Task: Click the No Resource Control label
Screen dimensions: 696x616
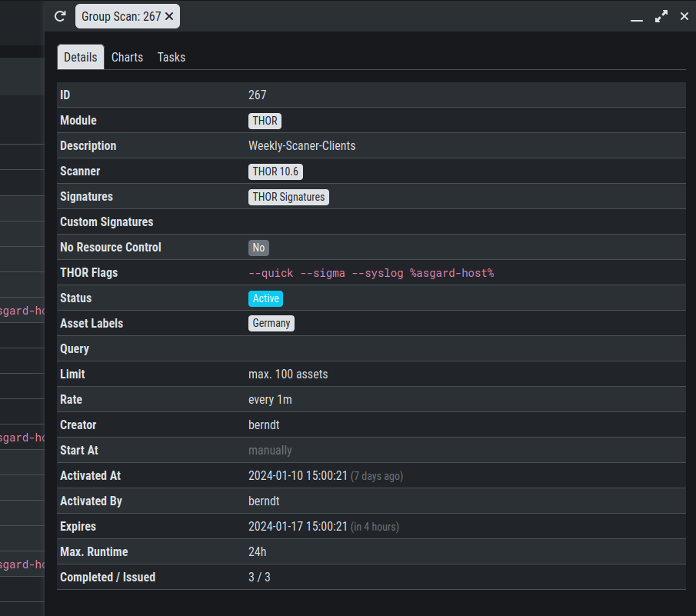Action: 111,247
